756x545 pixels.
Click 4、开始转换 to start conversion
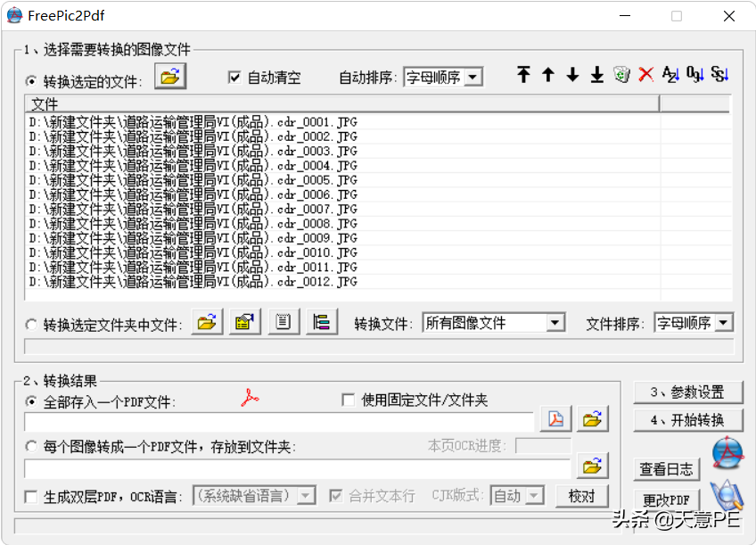688,420
